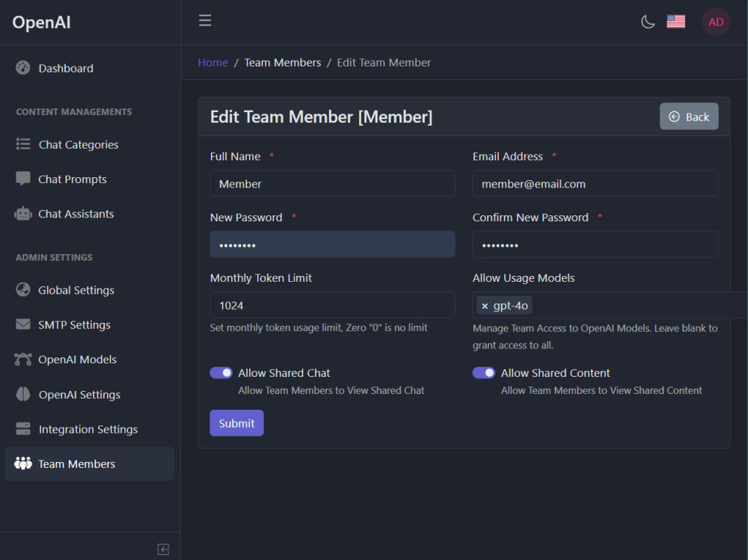Screen dimensions: 748x560
Task: Focus the Full Name input field
Action: point(333,184)
